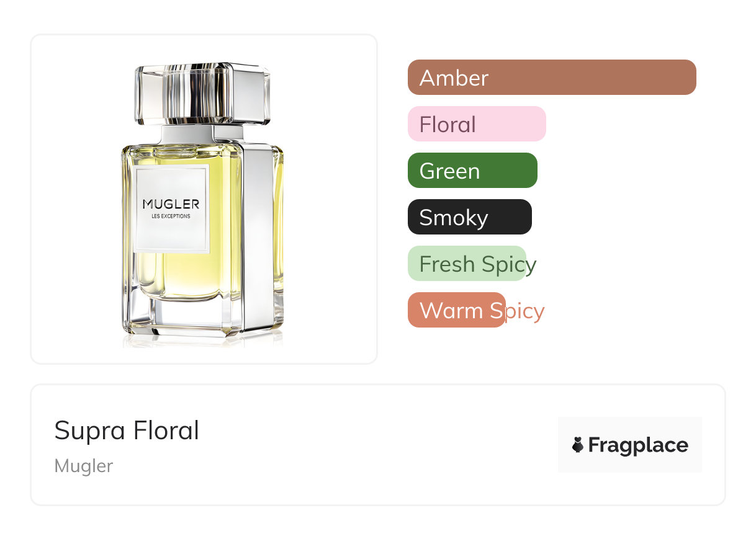Select the Amber accord bar
Viewport: 756px width, 536px height.
coord(551,78)
